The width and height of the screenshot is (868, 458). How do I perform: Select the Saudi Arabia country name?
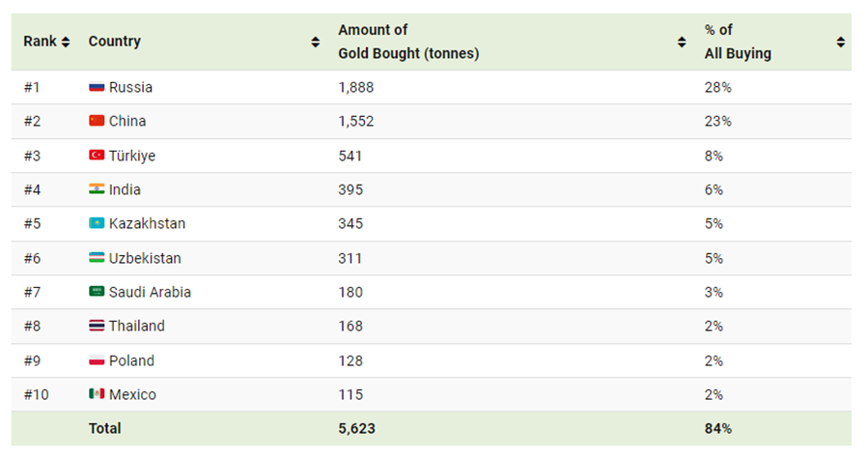[150, 292]
